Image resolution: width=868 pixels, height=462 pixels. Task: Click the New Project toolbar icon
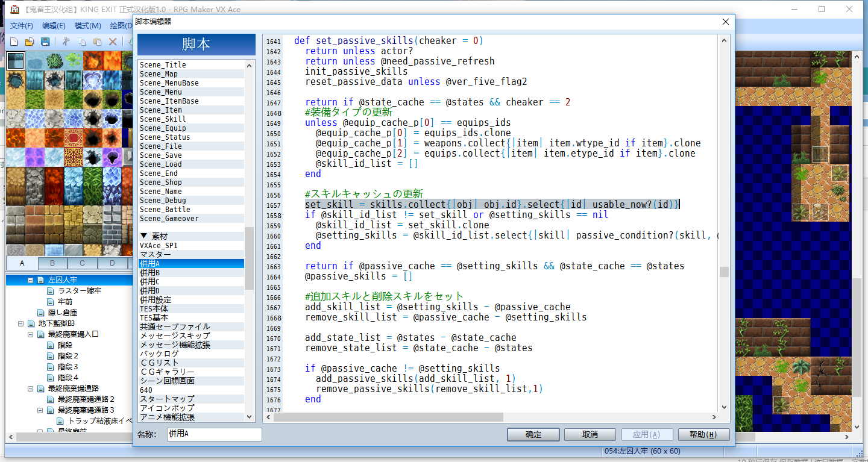pyautogui.click(x=14, y=42)
